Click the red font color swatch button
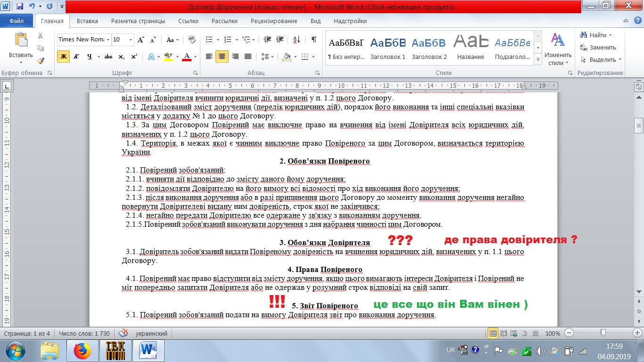 [x=186, y=57]
